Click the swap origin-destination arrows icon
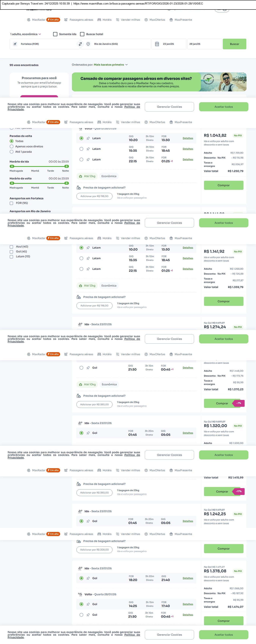The image size is (256, 644). (80, 44)
